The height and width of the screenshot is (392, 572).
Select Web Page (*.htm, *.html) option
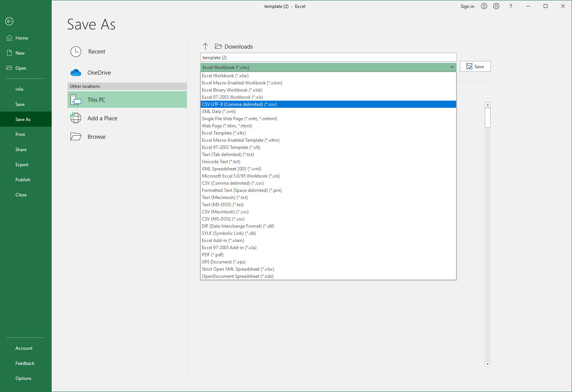click(x=328, y=126)
